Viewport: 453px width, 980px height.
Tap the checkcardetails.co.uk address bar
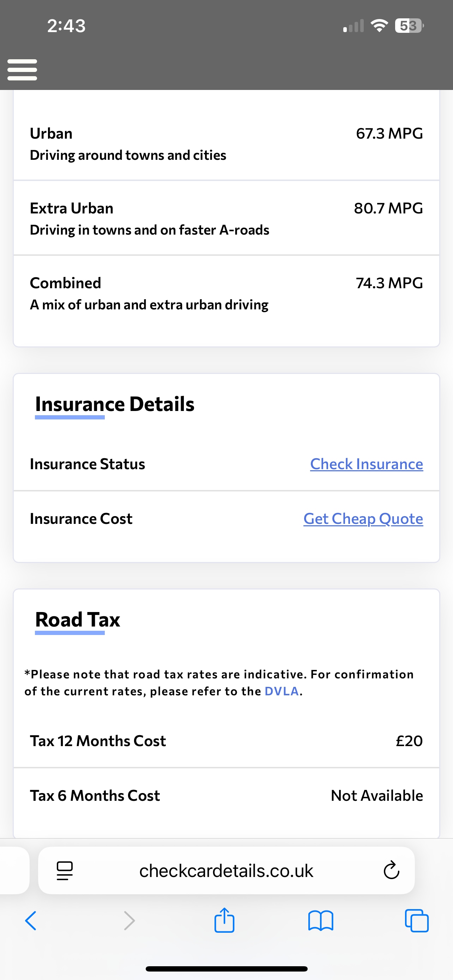226,870
